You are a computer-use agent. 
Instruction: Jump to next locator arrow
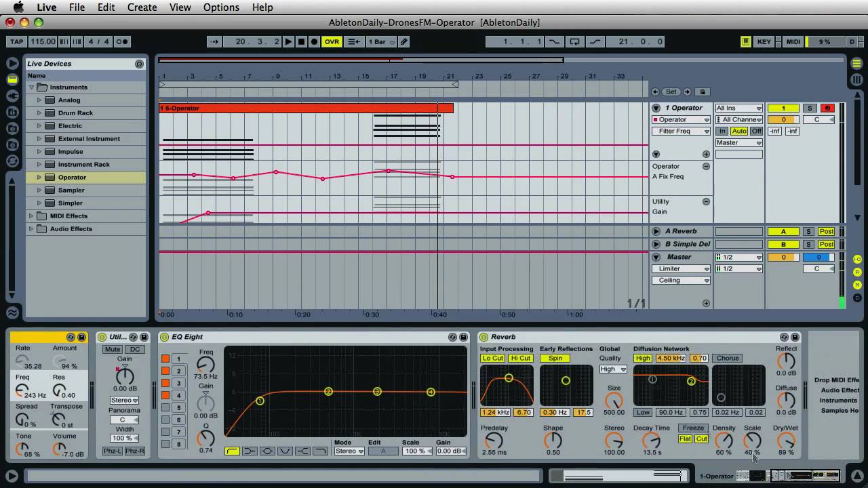(x=687, y=91)
